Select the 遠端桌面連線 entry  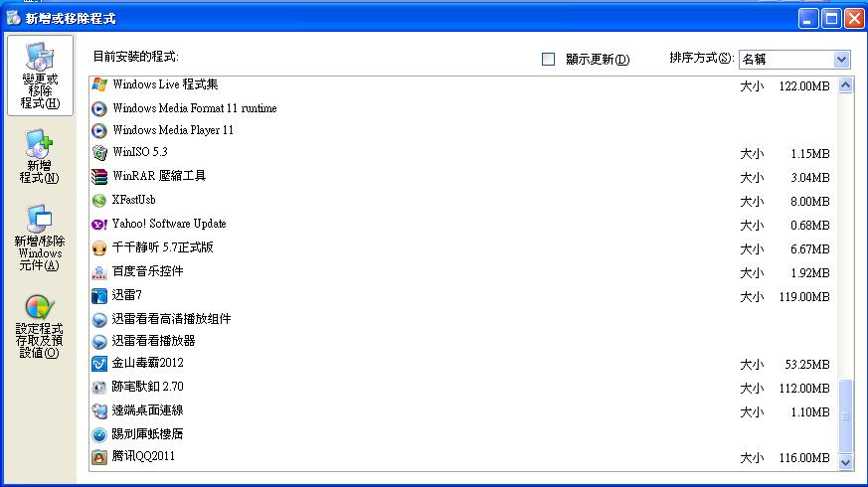pyautogui.click(x=147, y=410)
